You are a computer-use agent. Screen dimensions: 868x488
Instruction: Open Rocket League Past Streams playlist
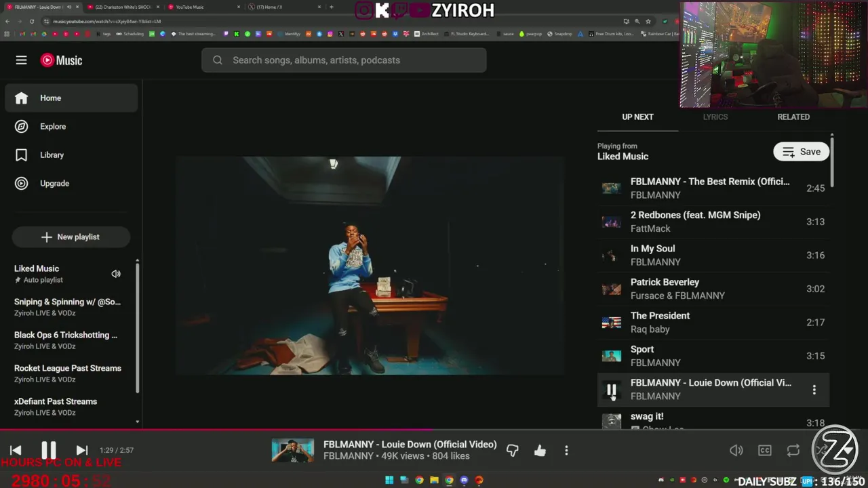(68, 373)
